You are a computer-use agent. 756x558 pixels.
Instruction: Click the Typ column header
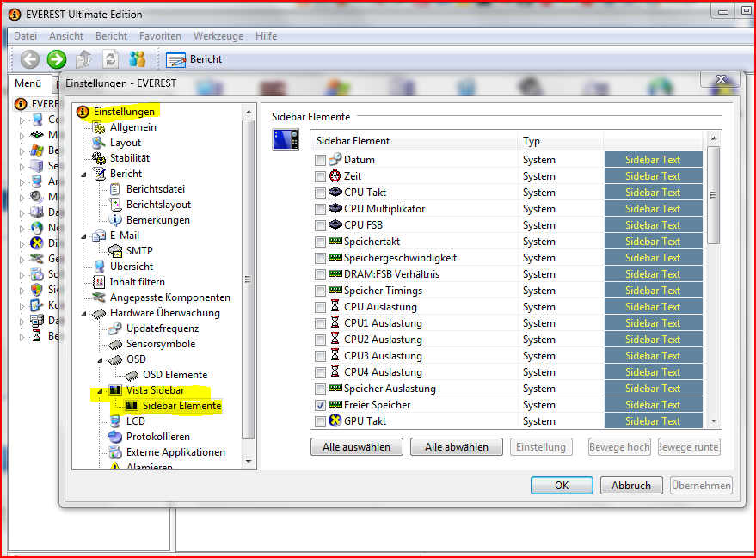pos(561,141)
